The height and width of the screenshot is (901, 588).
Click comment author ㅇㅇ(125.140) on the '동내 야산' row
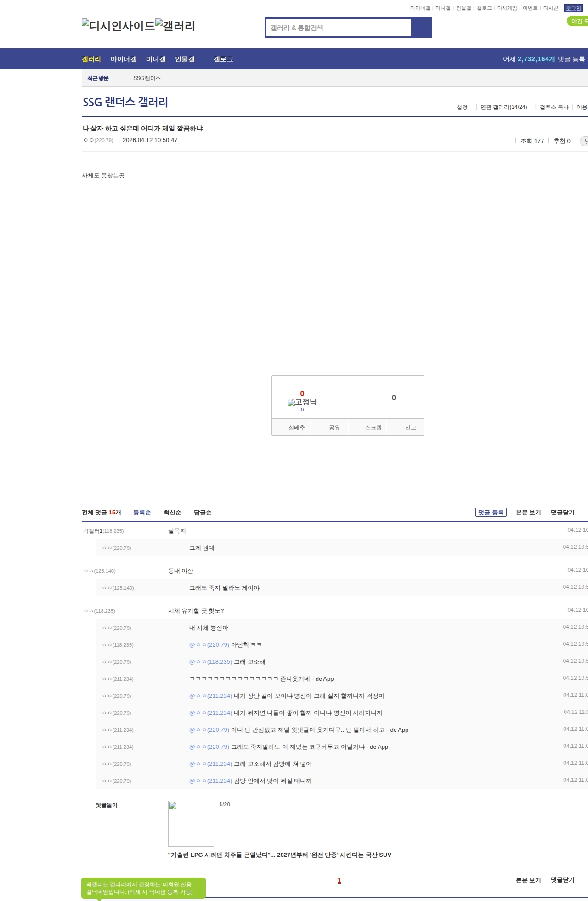(x=100, y=571)
